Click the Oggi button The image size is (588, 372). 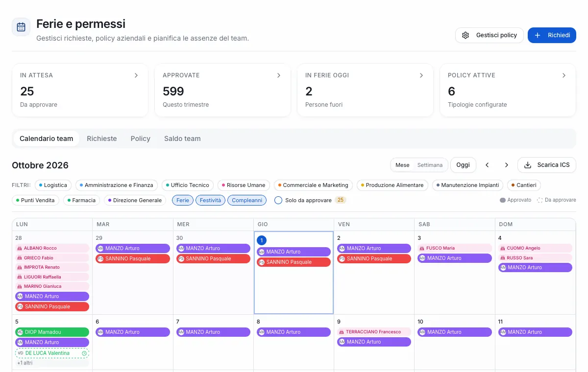[x=463, y=165]
